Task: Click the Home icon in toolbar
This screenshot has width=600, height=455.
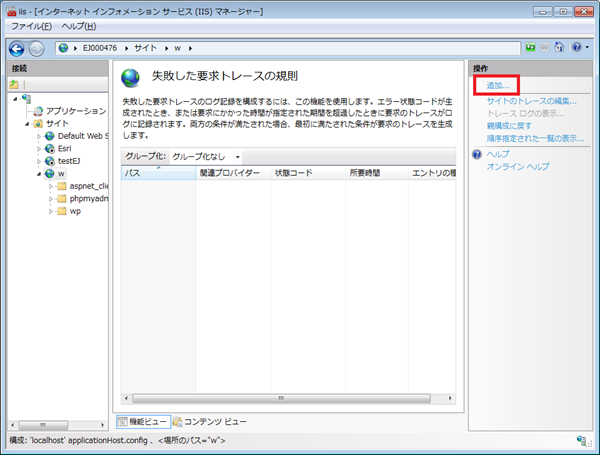Action: pos(559,48)
